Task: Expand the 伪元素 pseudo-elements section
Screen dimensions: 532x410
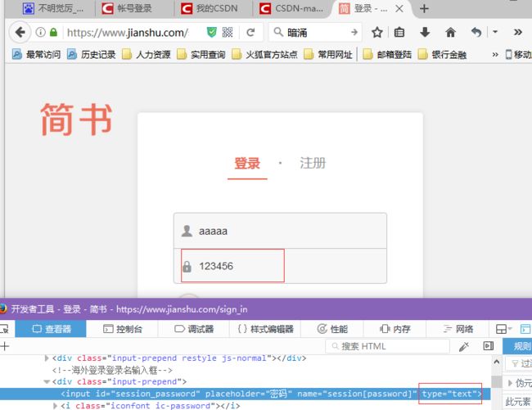Action: (510, 383)
